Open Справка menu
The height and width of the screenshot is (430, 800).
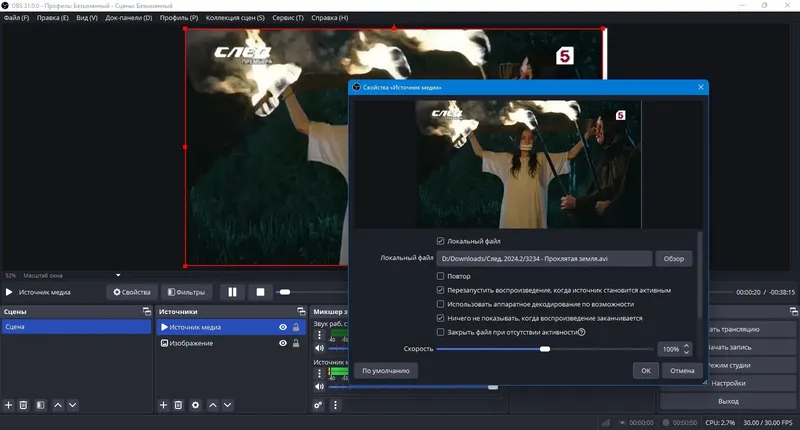click(x=330, y=17)
